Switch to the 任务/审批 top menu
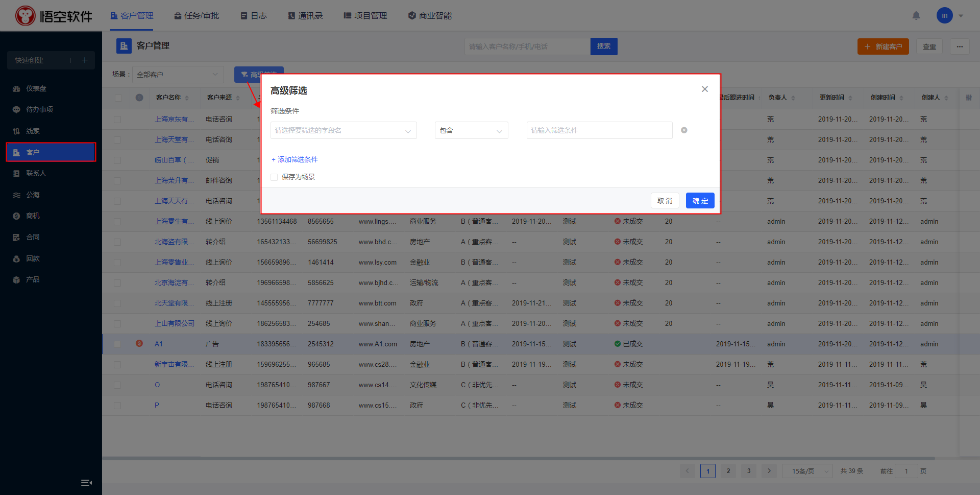 (x=197, y=16)
